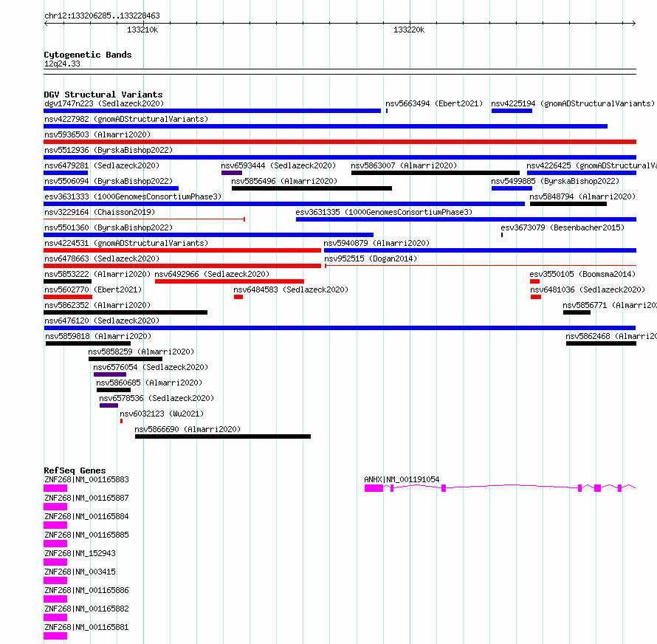Viewport: 657px width, 644px height.
Task: Select nsv5860685 (Almarri2020) label
Action: [149, 383]
